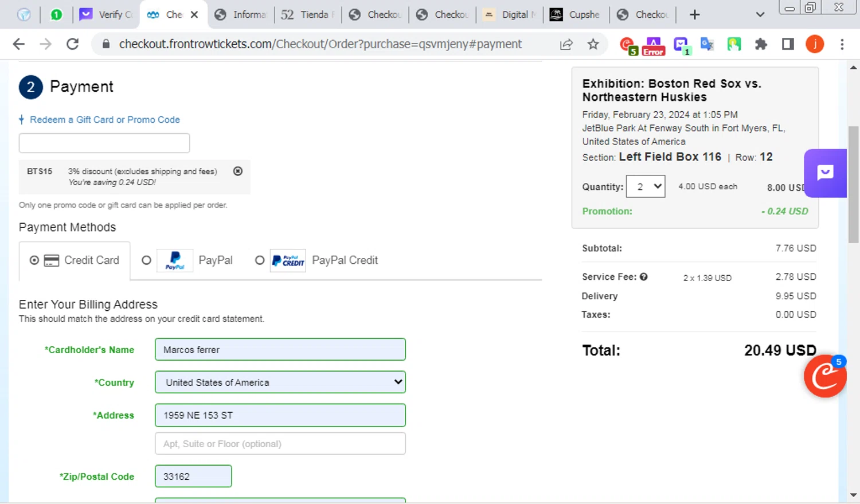Switch to the Informa tab
860x504 pixels.
coord(240,14)
